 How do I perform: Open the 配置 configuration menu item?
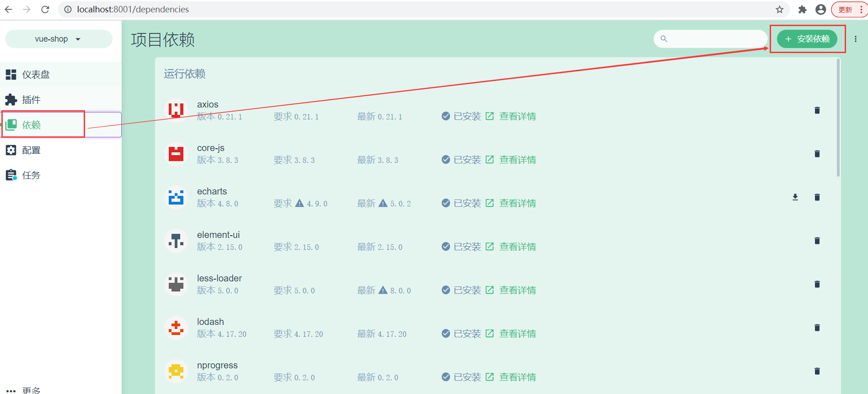(61, 150)
